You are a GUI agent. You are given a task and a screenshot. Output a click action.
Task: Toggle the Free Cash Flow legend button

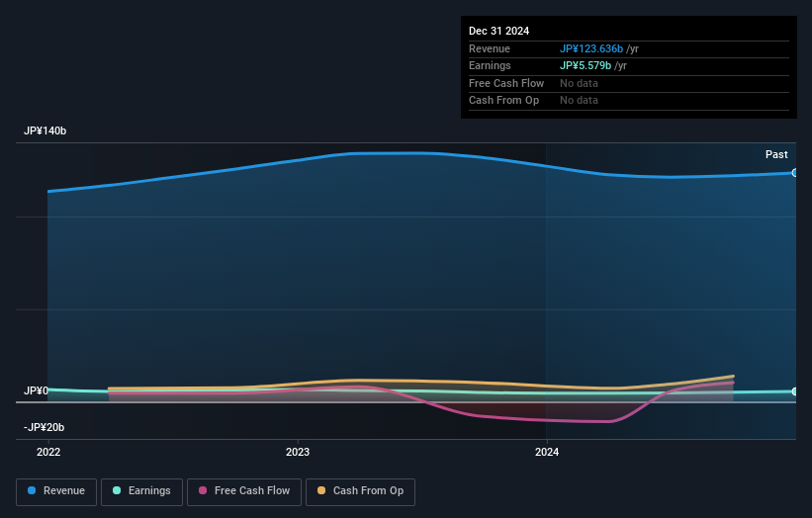244,491
